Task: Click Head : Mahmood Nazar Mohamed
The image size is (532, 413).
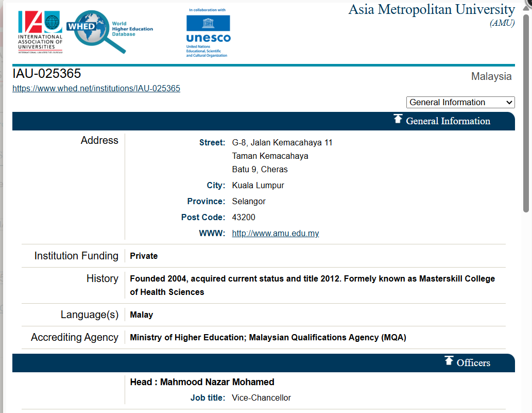Action: 202,382
